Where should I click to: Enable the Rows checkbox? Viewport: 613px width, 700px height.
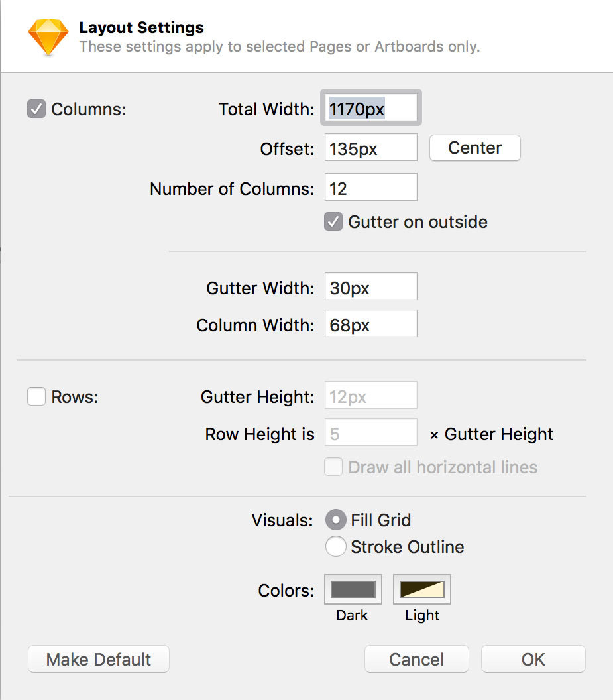(36, 396)
